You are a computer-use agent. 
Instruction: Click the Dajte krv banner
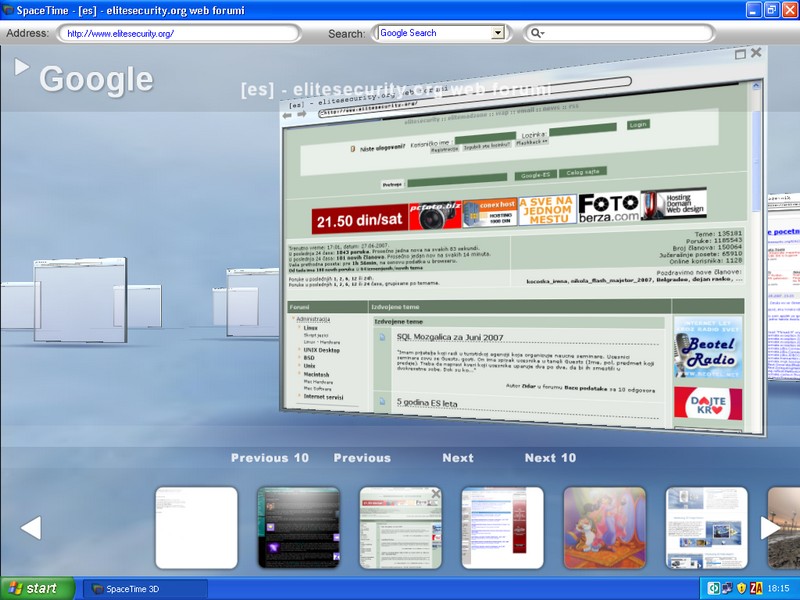pyautogui.click(x=708, y=404)
